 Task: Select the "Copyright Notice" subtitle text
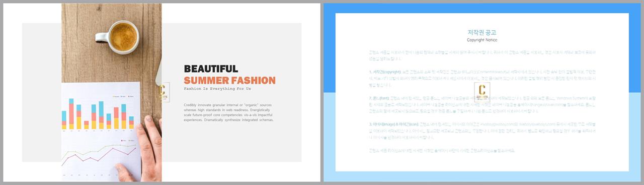tap(482, 40)
